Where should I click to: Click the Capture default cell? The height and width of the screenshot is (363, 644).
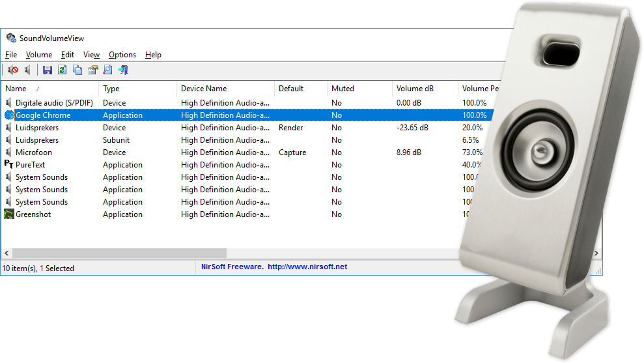click(x=292, y=152)
